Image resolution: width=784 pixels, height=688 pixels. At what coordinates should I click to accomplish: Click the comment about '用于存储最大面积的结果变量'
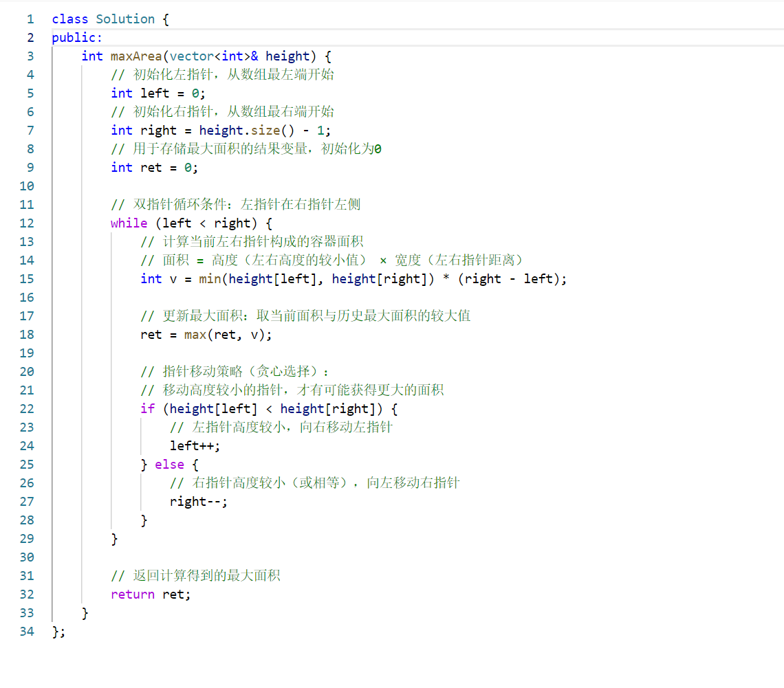pyautogui.click(x=246, y=149)
